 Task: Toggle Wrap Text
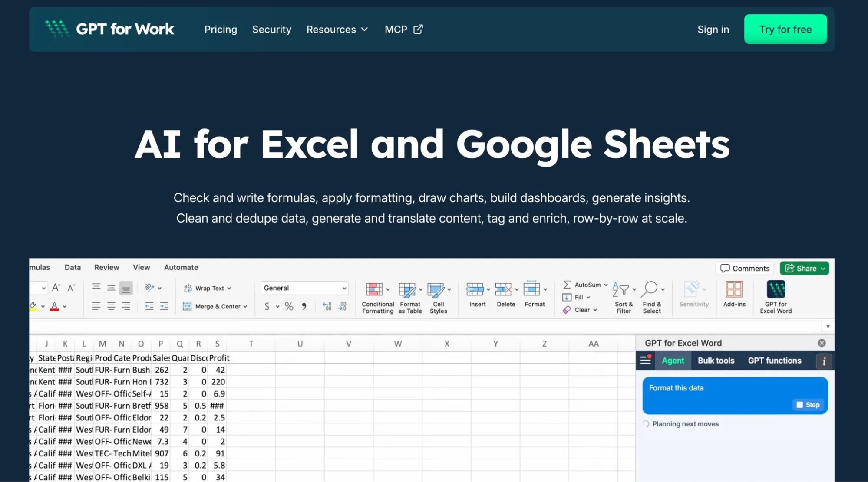(x=208, y=288)
